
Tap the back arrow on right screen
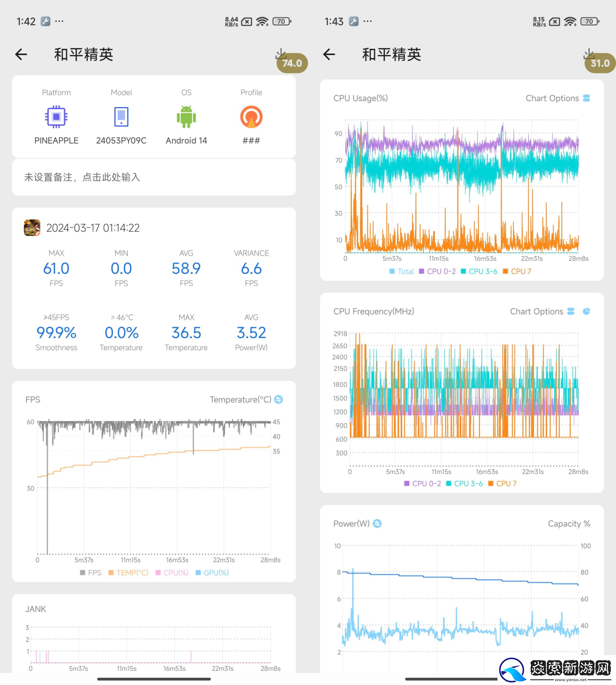click(x=329, y=55)
